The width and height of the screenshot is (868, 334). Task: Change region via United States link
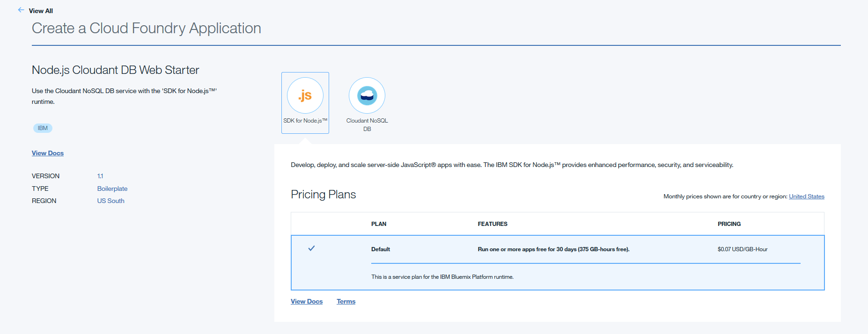(807, 196)
